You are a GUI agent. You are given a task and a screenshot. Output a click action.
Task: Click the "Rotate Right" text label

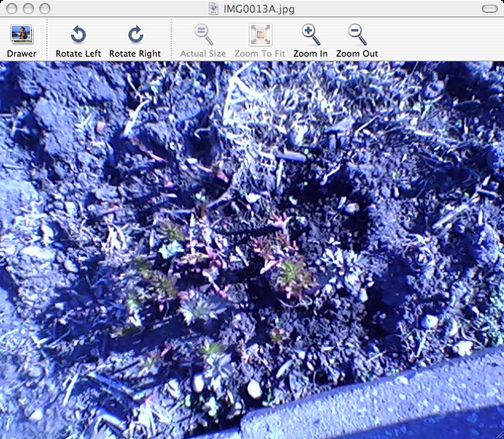pos(135,53)
